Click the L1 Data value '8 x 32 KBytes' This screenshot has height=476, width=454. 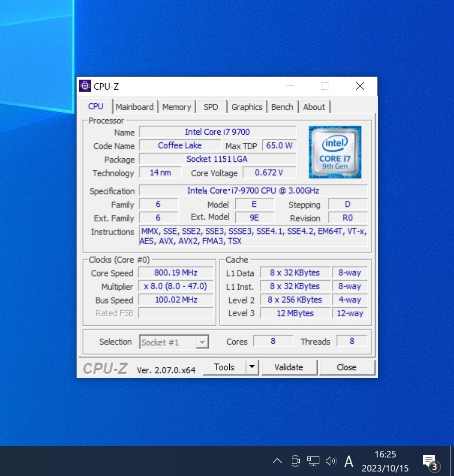(295, 273)
